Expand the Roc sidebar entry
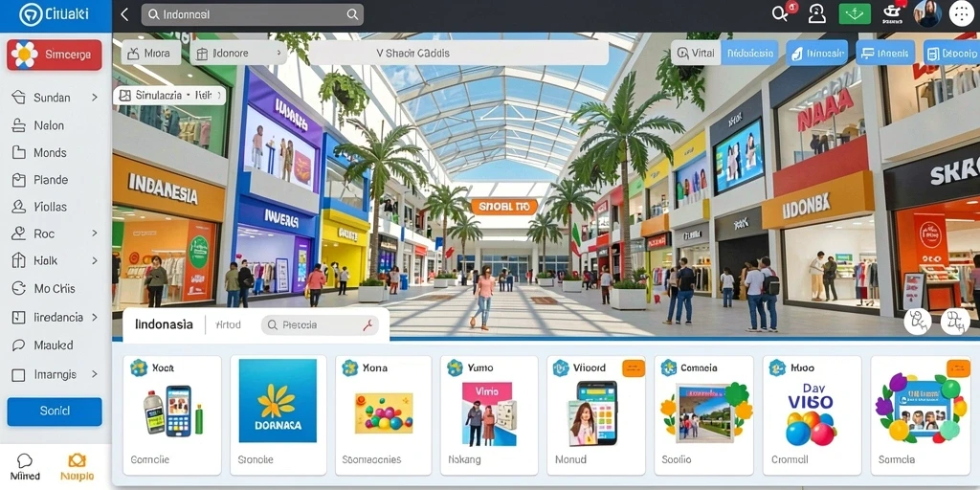 point(55,234)
